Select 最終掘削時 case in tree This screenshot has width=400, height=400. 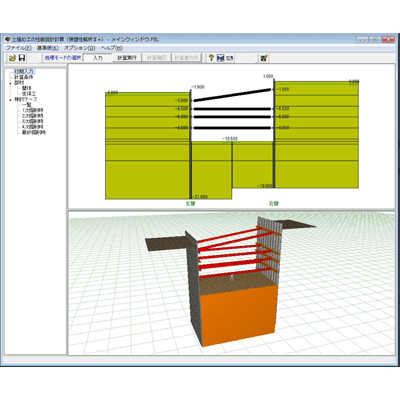[34, 132]
